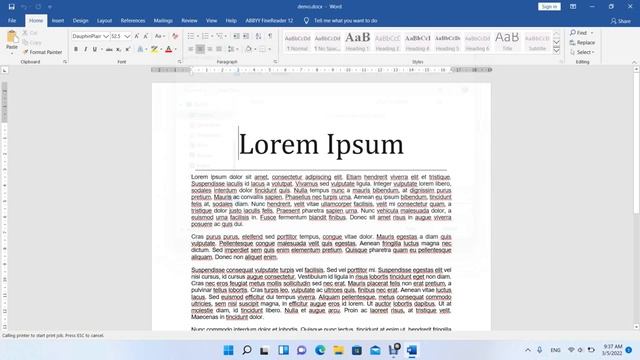
Task: Open the File tab
Action: coord(12,20)
